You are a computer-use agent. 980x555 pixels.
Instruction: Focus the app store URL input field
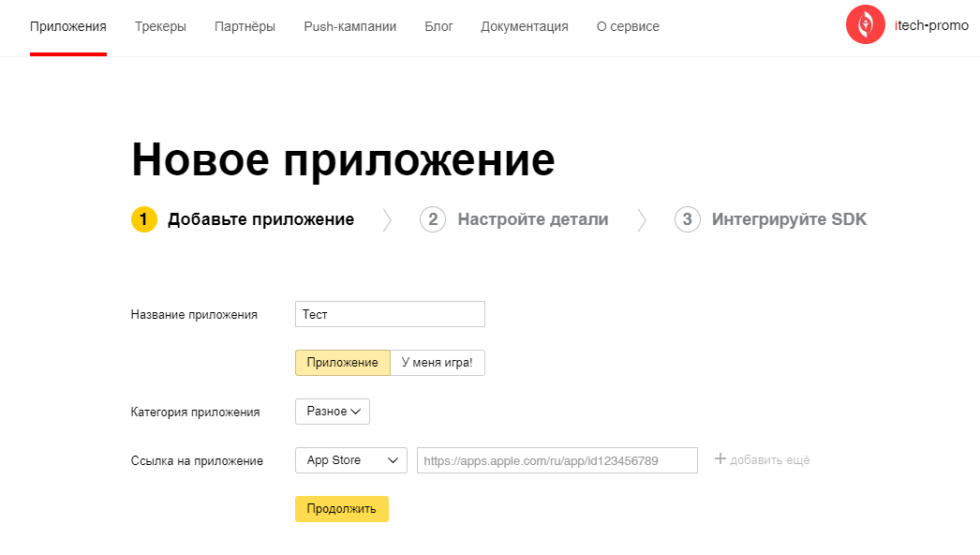click(557, 460)
